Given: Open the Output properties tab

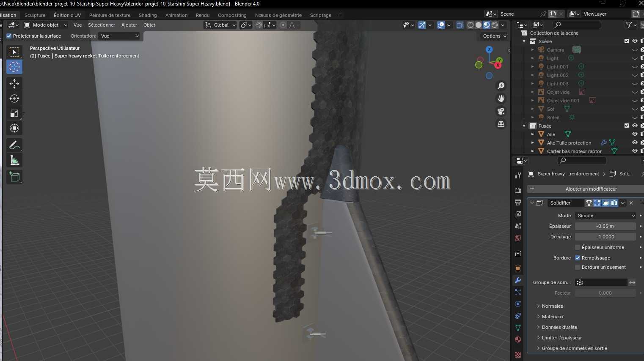Looking at the screenshot, I should click(x=518, y=202).
